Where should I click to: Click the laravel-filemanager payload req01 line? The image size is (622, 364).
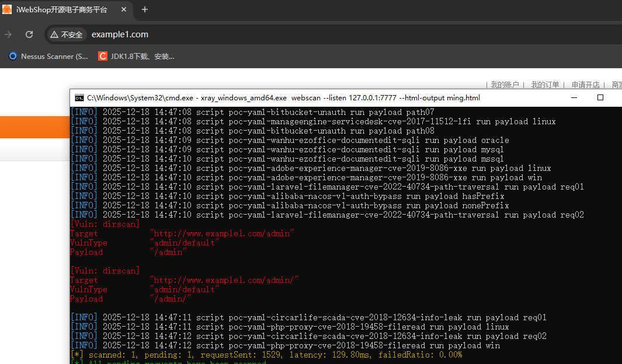(327, 187)
